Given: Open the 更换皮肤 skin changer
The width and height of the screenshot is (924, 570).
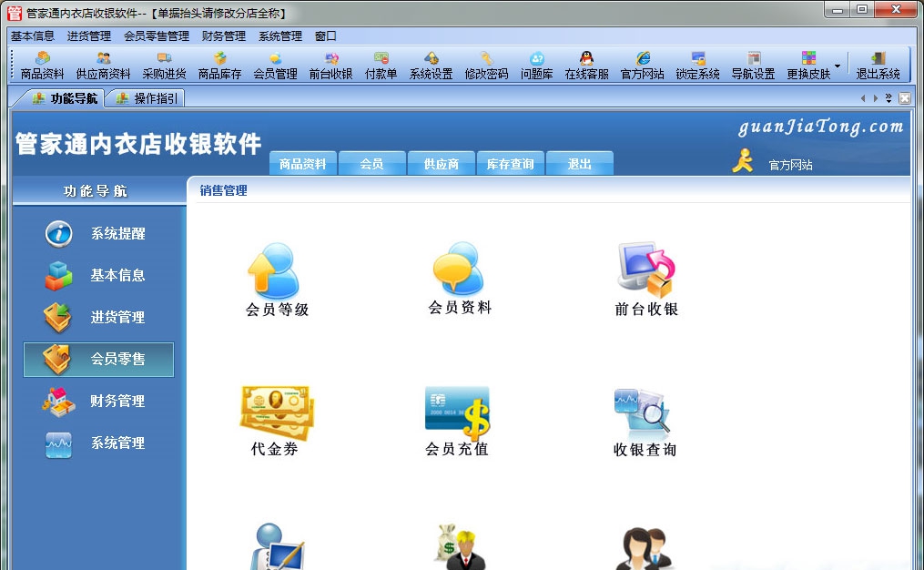Looking at the screenshot, I should (x=809, y=65).
